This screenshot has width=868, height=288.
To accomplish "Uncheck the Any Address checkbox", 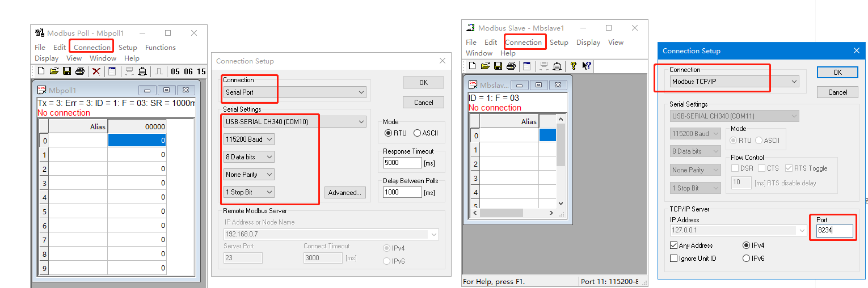I will [674, 245].
